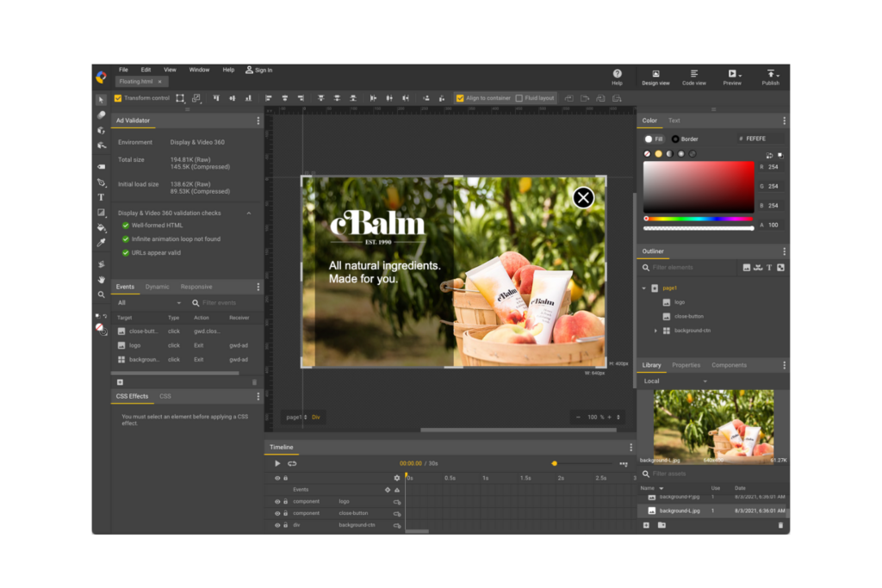Select the Paint bucket fill tool

point(102,227)
